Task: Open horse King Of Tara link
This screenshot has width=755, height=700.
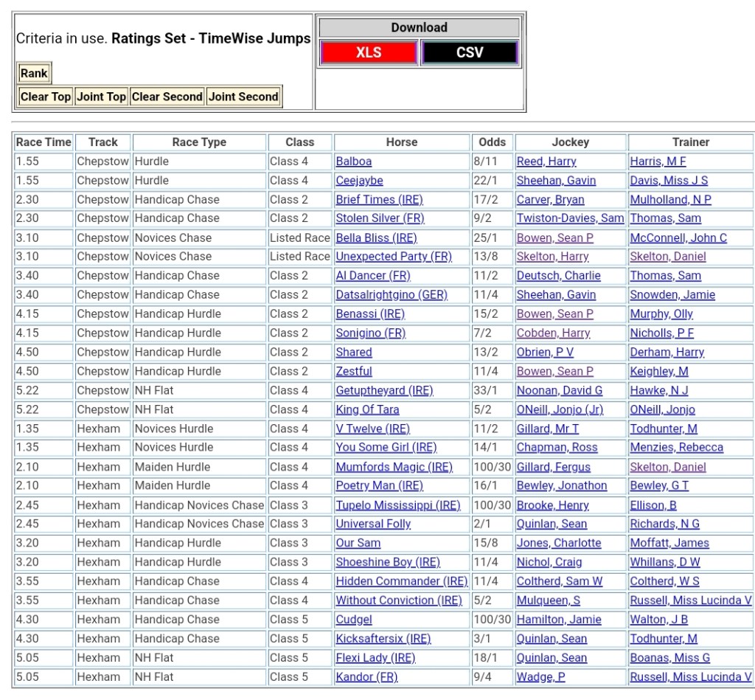Action: click(x=367, y=409)
